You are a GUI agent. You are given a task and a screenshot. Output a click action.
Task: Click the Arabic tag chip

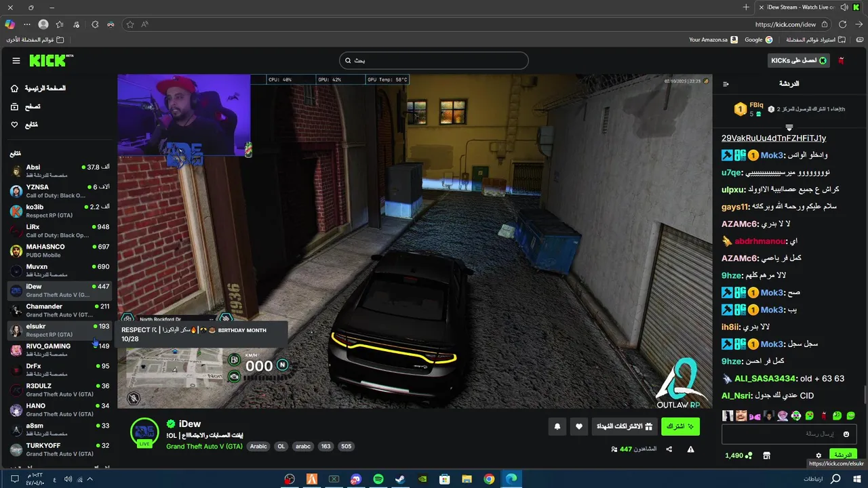pos(258,447)
